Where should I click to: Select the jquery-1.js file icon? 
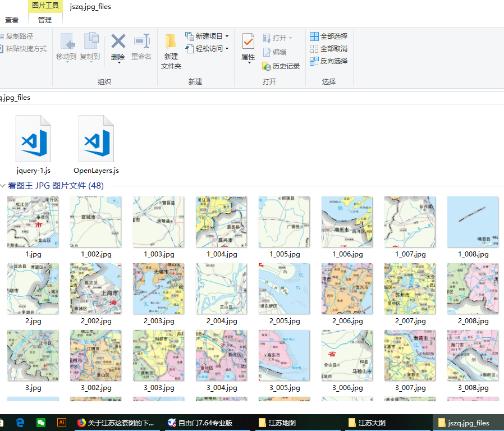coord(33,139)
